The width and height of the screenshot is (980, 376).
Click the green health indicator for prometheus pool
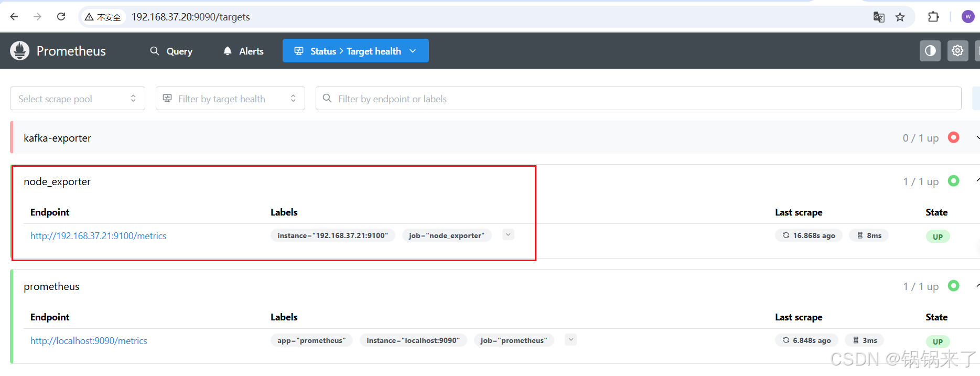pyautogui.click(x=954, y=286)
